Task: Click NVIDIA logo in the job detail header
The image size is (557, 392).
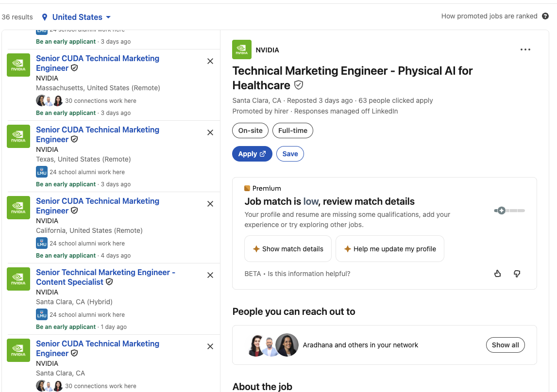Action: tap(241, 49)
